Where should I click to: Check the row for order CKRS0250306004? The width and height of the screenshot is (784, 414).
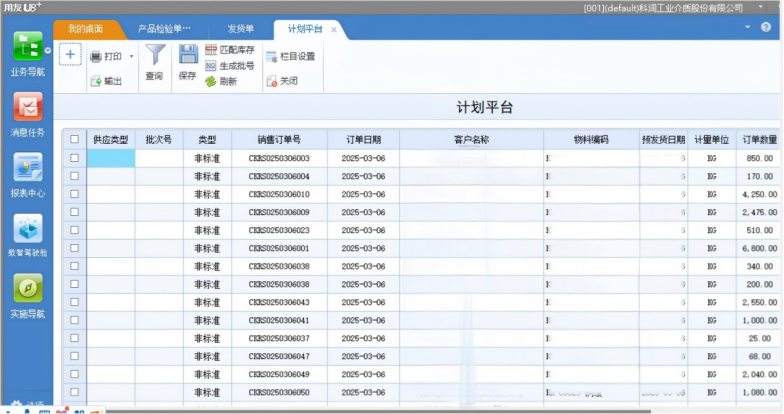[74, 176]
